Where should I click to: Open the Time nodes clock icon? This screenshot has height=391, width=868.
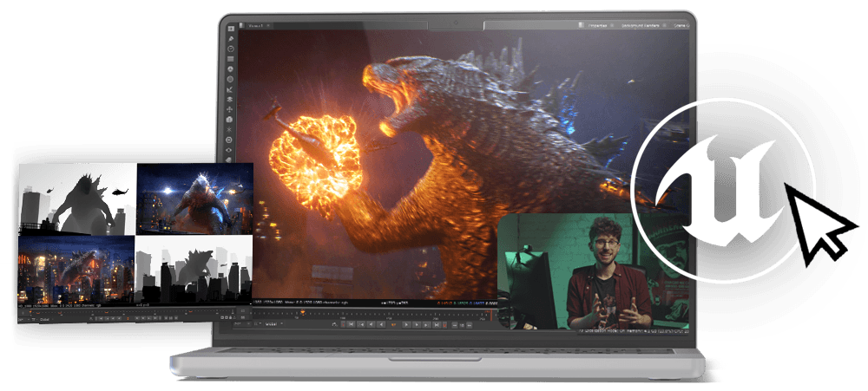click(230, 49)
